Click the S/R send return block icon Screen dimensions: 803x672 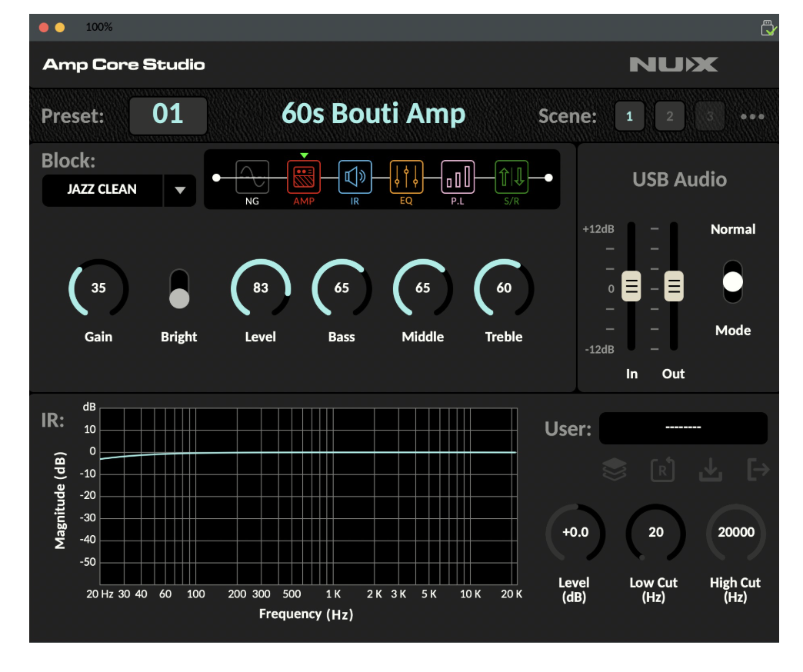511,177
